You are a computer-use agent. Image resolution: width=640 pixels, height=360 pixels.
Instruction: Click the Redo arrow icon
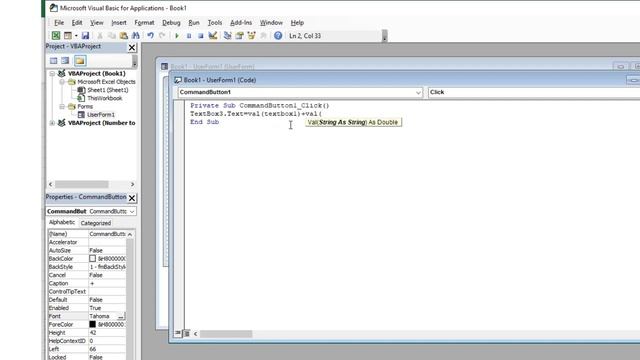point(162,36)
